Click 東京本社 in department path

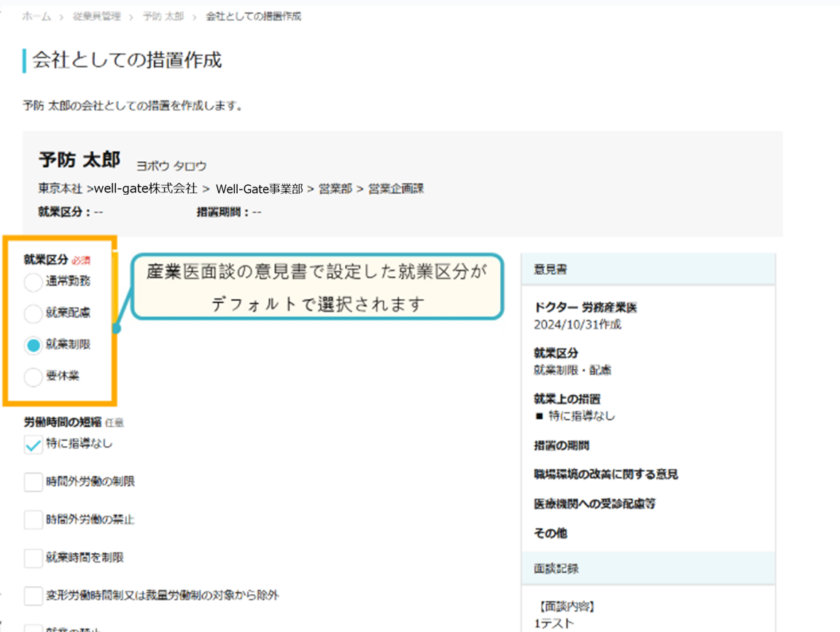point(60,189)
